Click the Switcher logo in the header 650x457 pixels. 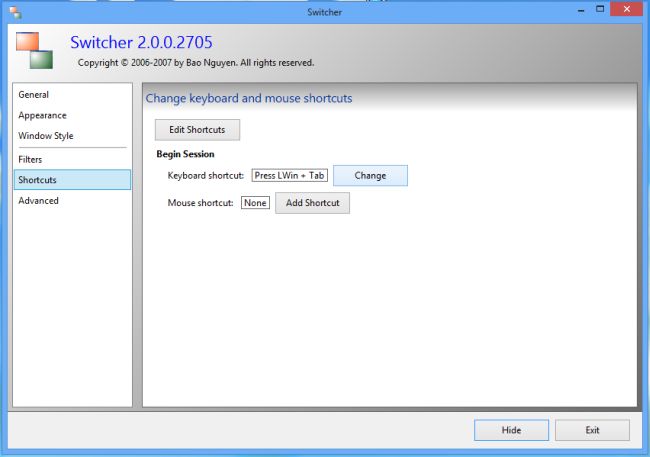coord(34,50)
